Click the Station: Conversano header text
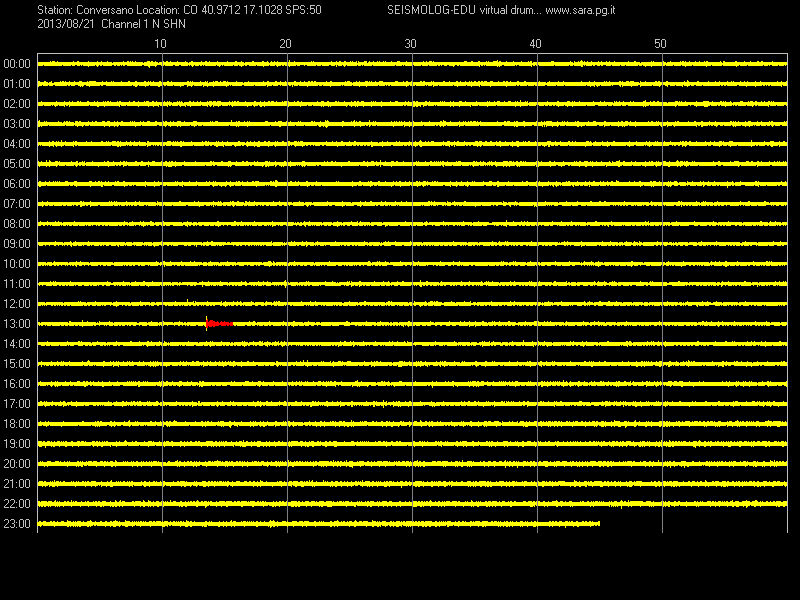 (x=85, y=10)
